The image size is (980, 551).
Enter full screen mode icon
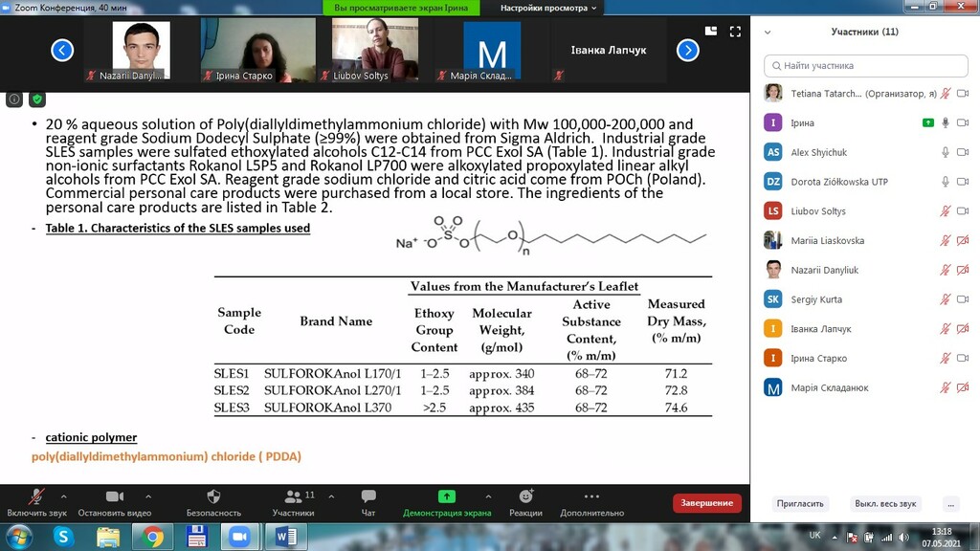point(735,32)
